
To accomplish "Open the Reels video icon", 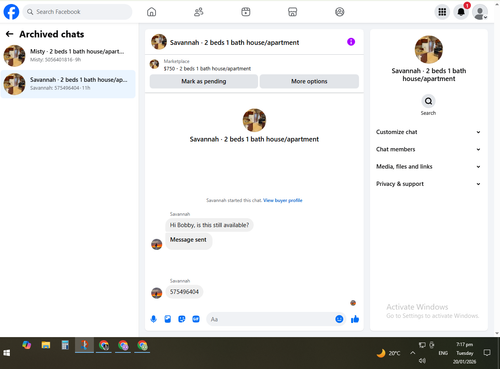I will pyautogui.click(x=246, y=12).
